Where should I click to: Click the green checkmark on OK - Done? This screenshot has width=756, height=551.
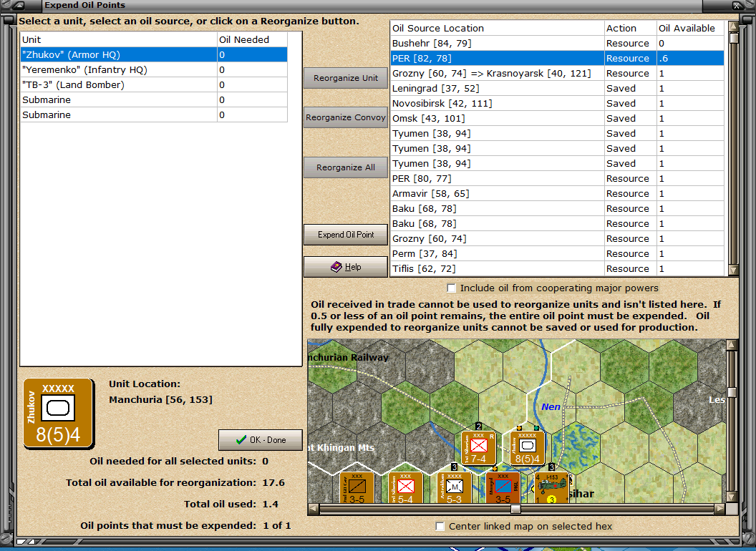[241, 439]
